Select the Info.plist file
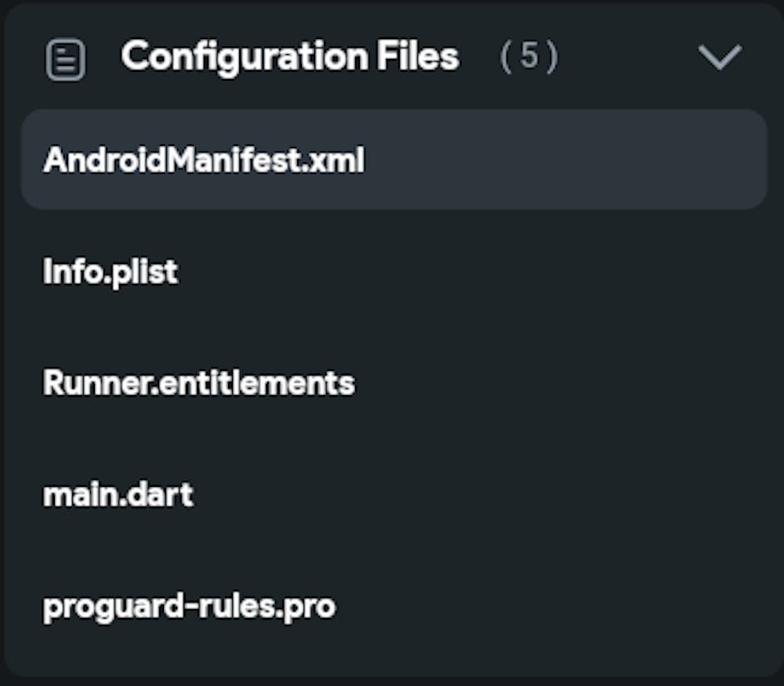The image size is (784, 686). point(111,272)
